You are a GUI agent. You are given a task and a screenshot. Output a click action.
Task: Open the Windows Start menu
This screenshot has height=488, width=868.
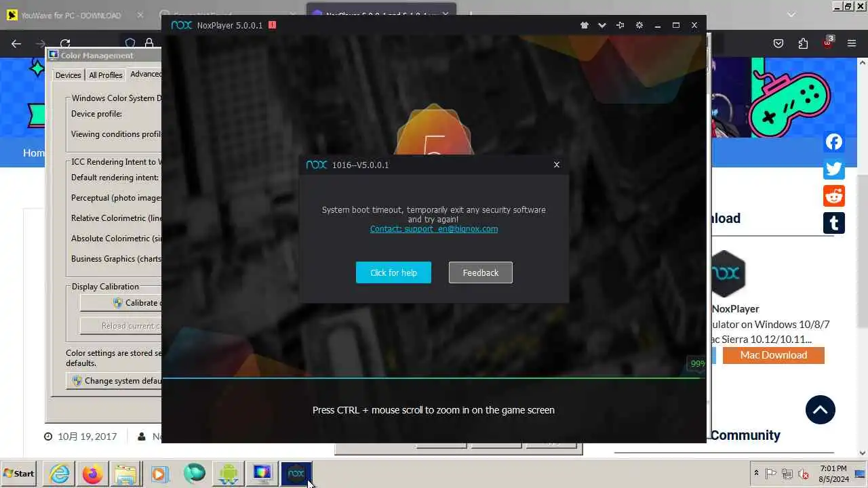pyautogui.click(x=19, y=474)
